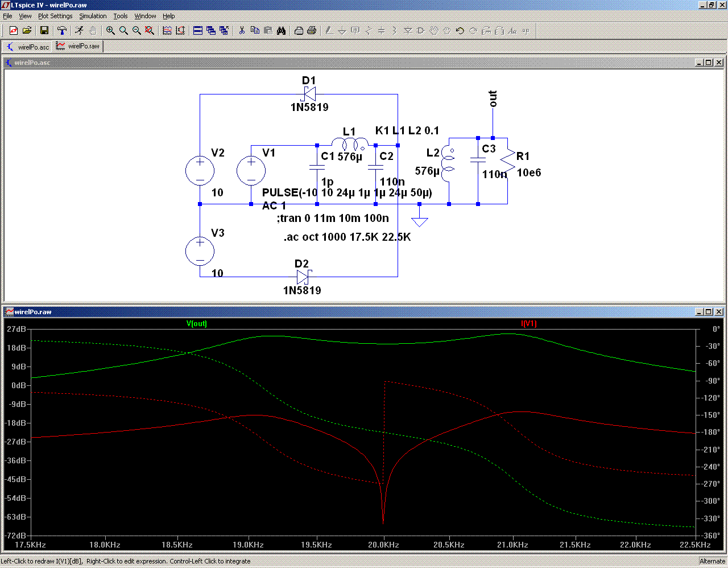Click the Find binoculars icon
Screen dimensions: 728x568
tap(282, 31)
